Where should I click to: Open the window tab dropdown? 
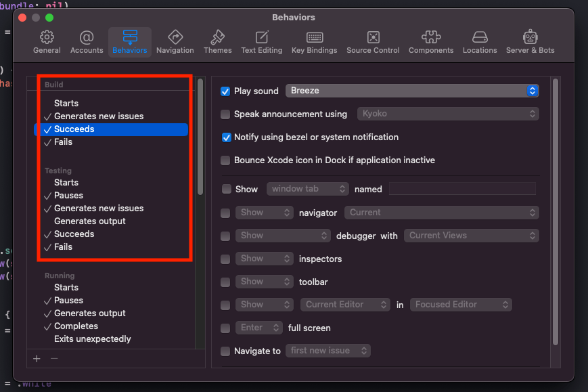(307, 189)
